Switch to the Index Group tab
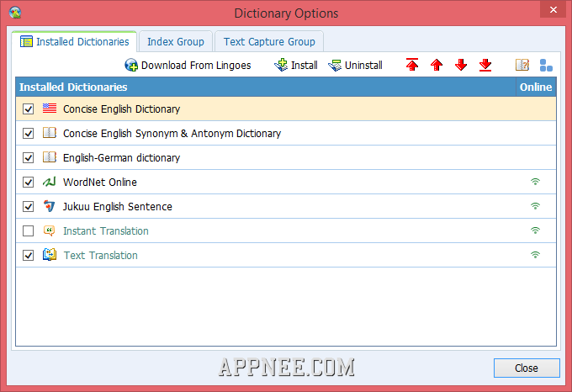 click(176, 41)
